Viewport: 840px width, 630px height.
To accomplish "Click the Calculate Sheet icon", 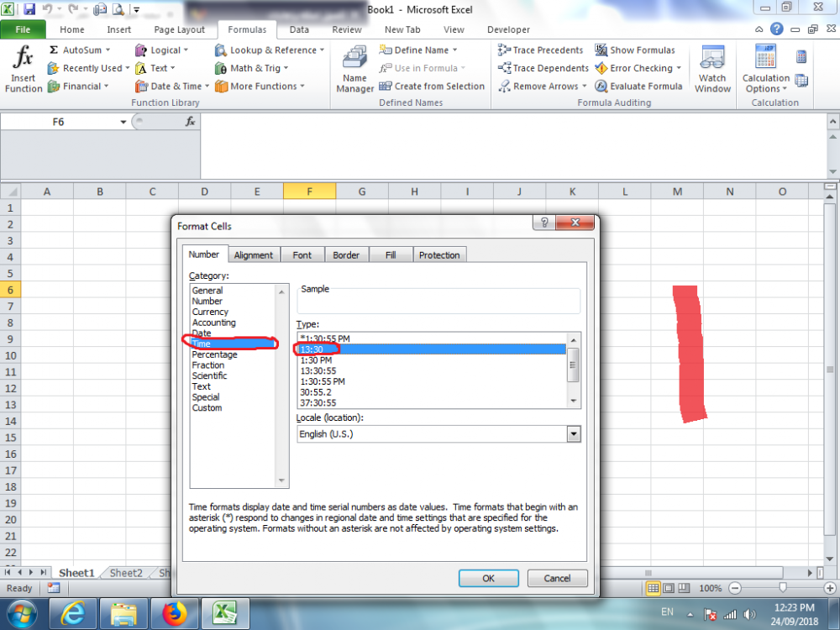I will 801,81.
